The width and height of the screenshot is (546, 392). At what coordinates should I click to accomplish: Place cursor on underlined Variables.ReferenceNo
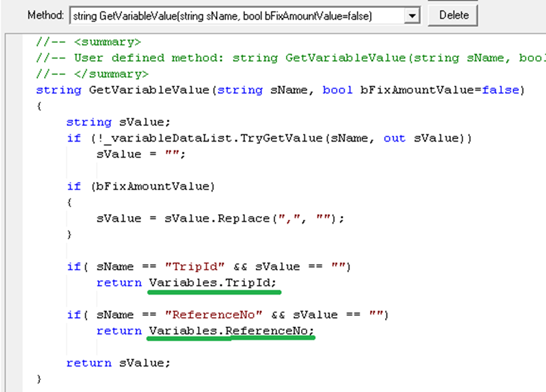tap(231, 330)
